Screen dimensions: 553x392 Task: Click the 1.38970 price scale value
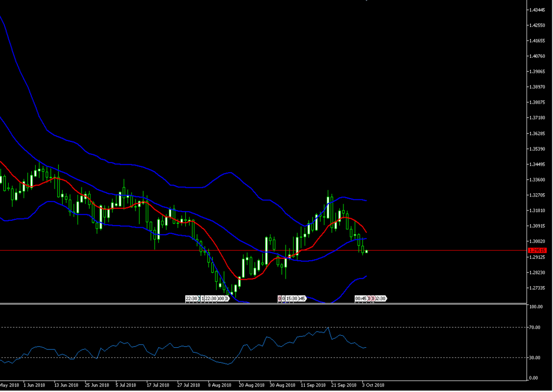[x=537, y=87]
